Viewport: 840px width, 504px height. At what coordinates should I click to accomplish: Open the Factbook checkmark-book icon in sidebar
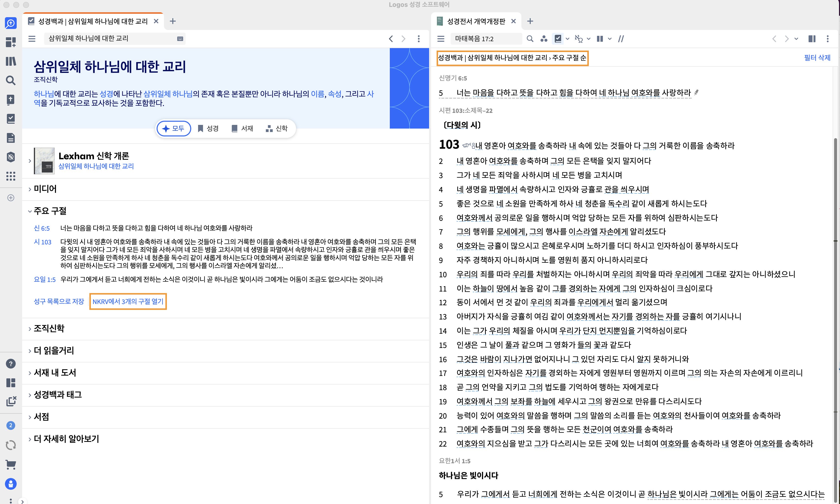11,119
